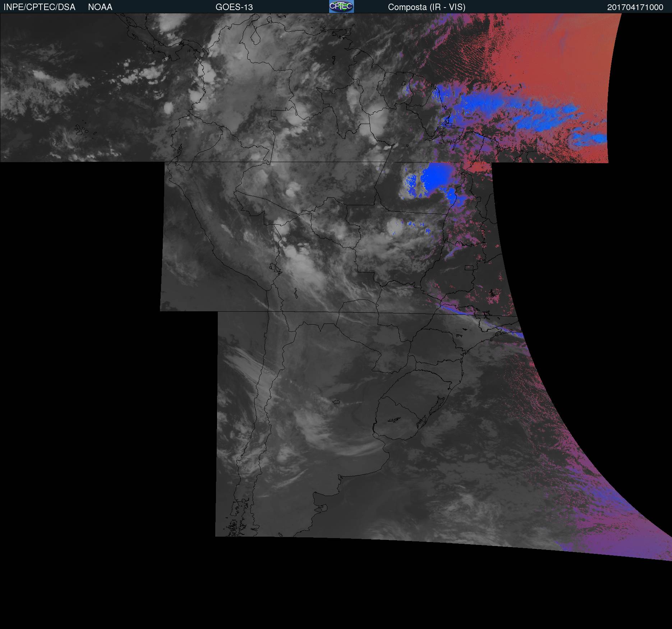Click the NOAA label in the header
The image size is (672, 629).
(x=100, y=7)
